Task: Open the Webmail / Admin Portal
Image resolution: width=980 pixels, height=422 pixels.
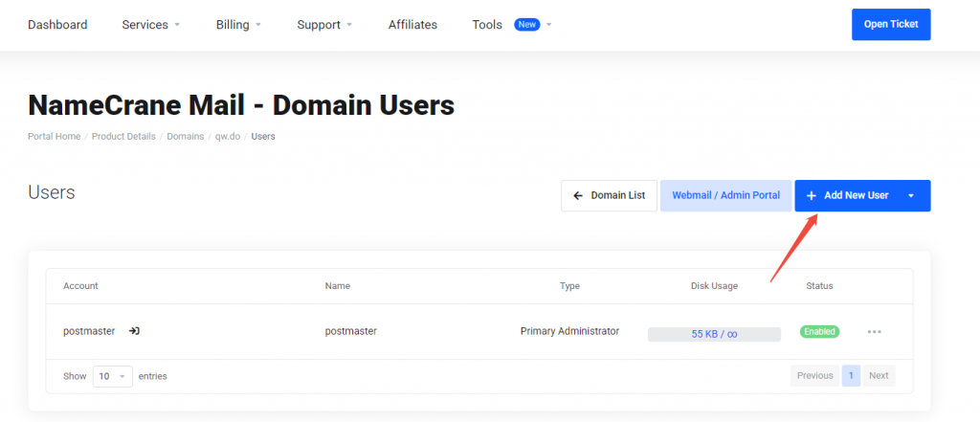Action: [x=725, y=195]
